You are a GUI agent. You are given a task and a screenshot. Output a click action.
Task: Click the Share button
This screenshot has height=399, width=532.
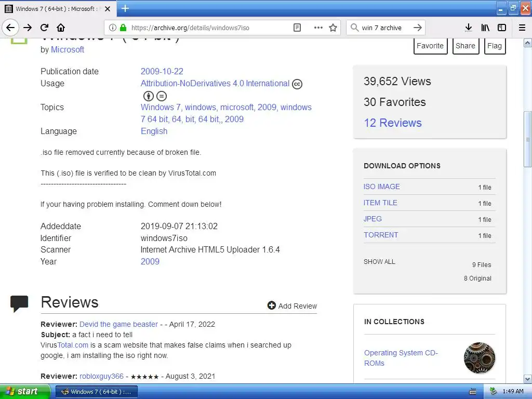pos(465,46)
